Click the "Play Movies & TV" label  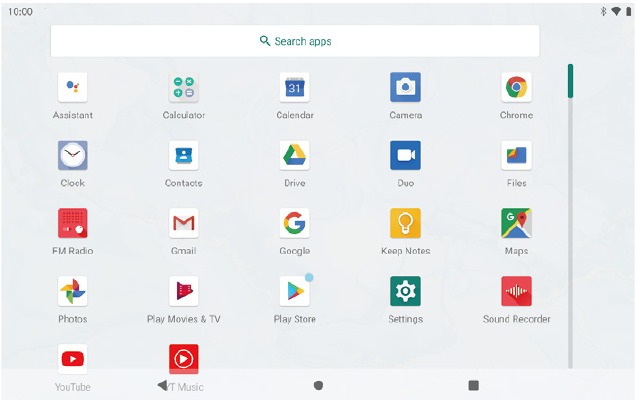click(184, 319)
